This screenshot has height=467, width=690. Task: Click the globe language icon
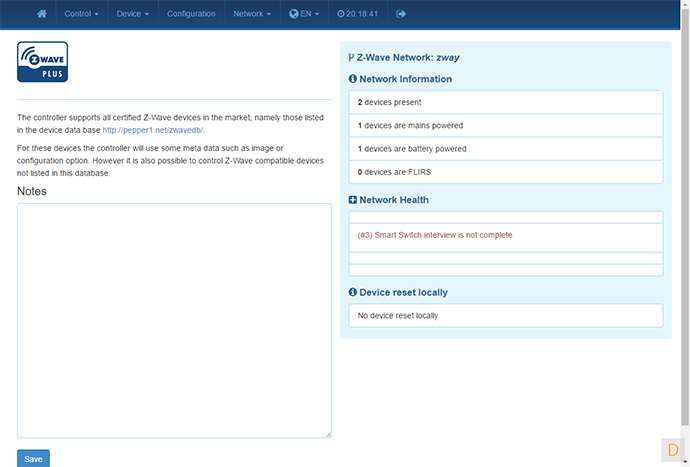point(294,14)
